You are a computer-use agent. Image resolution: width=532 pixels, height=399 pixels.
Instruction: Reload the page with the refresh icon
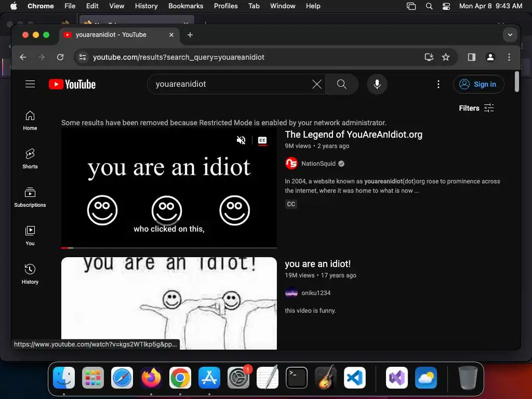(x=60, y=57)
